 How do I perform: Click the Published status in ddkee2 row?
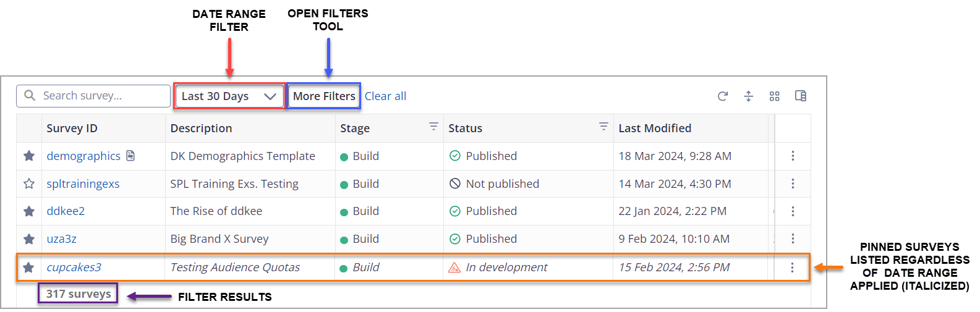[x=483, y=211]
